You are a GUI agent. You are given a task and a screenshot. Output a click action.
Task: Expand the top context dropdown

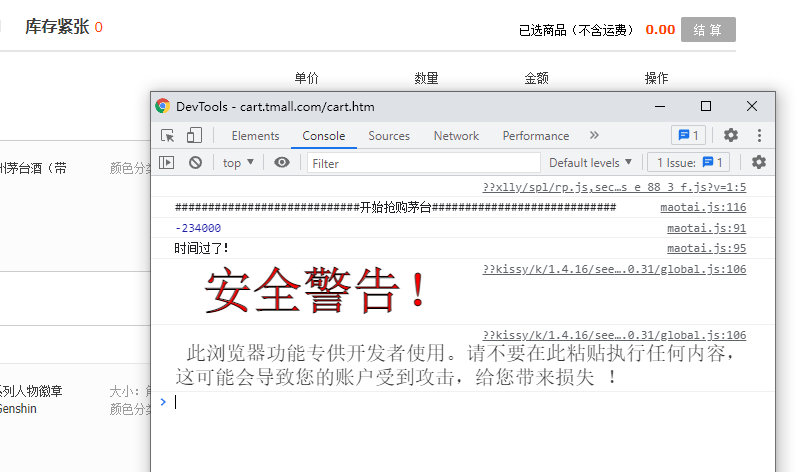238,163
